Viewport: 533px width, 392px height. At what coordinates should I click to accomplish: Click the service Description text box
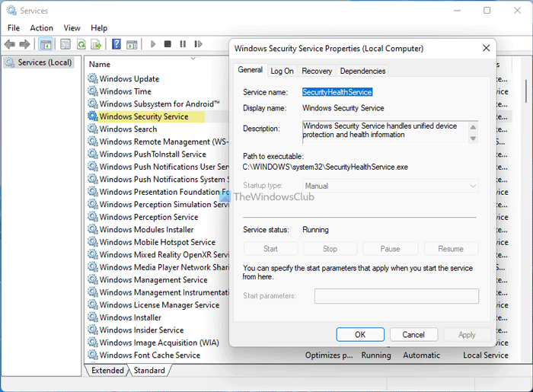pyautogui.click(x=385, y=132)
